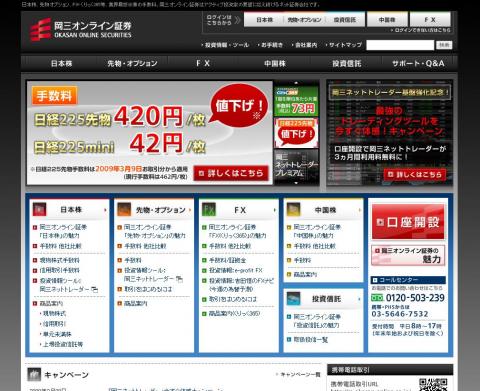Click the キャンペーン section icon
Screen dimensions: 480x391
pyautogui.click(x=34, y=374)
